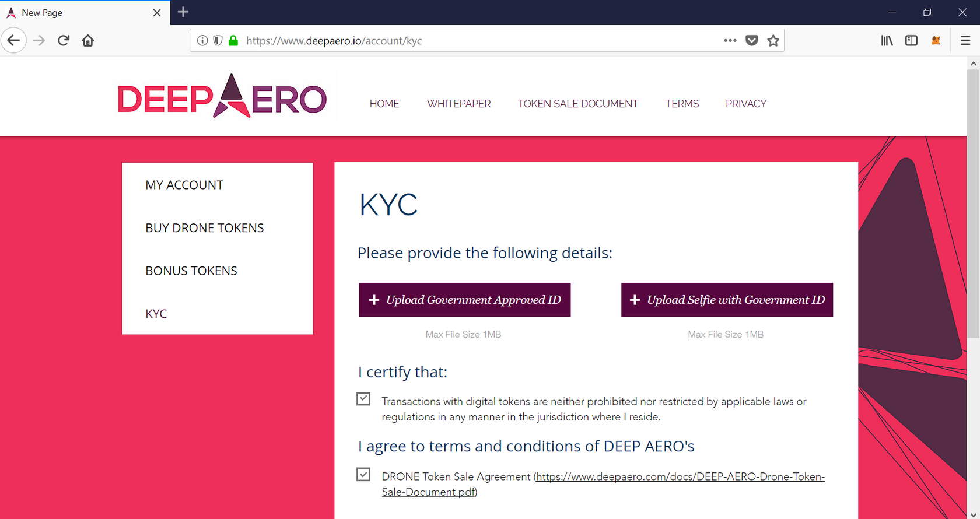
Task: Open a new browser tab
Action: (183, 12)
